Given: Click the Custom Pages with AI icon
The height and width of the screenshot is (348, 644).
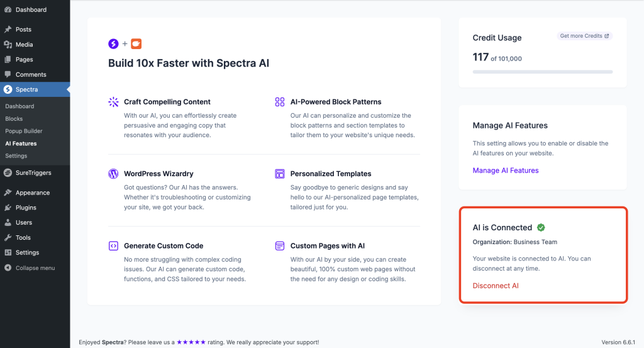Looking at the screenshot, I should (280, 246).
